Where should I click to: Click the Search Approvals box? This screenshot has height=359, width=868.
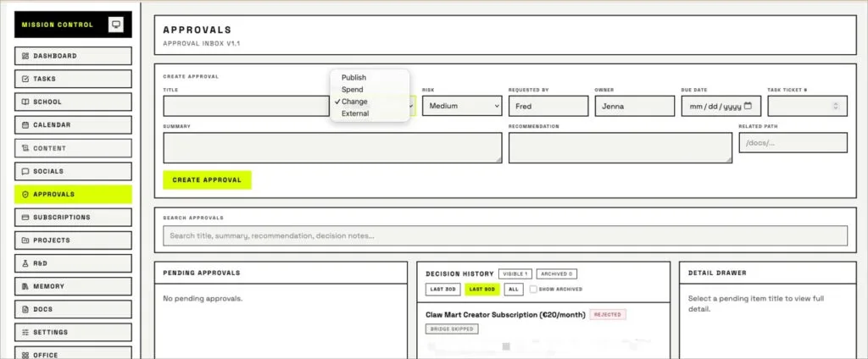click(x=505, y=235)
